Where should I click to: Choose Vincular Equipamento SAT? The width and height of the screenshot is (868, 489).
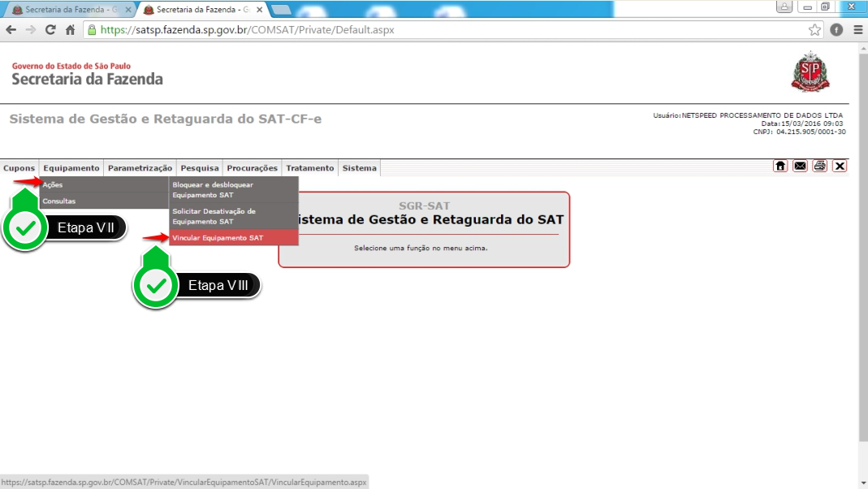[234, 237]
